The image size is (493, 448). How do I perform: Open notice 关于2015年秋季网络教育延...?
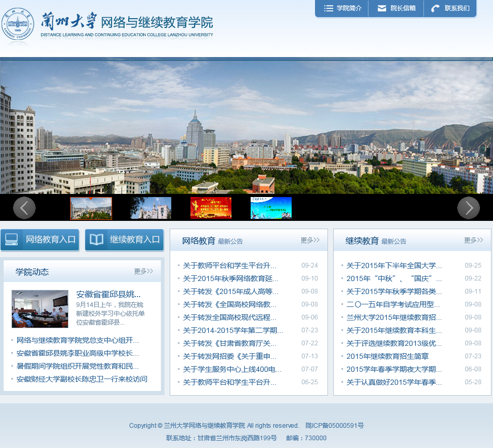pos(230,278)
